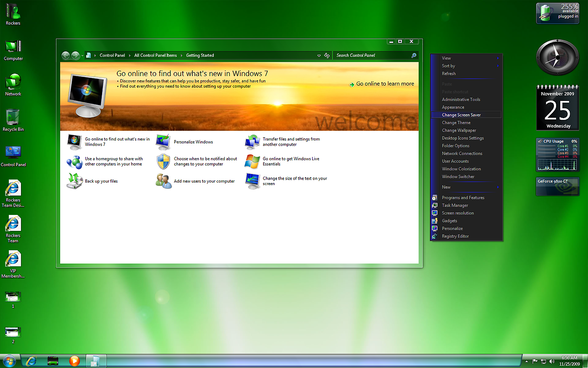Click the Back up your files icon
Screen dimensions: 588x368
(x=74, y=181)
